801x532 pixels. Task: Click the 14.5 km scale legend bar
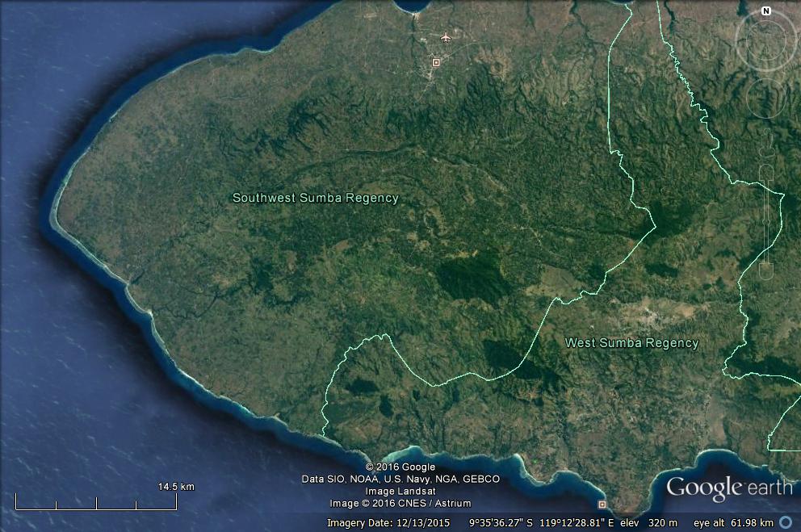[x=96, y=504]
